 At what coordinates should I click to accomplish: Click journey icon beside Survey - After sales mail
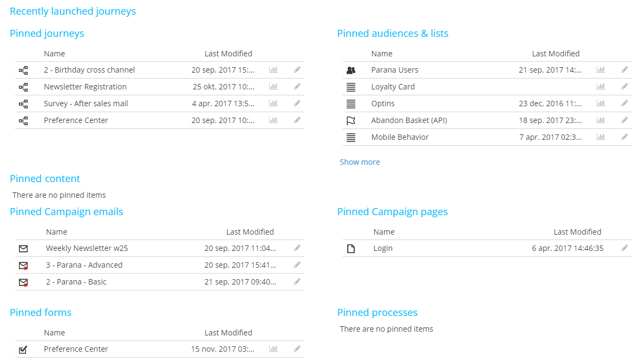23,104
